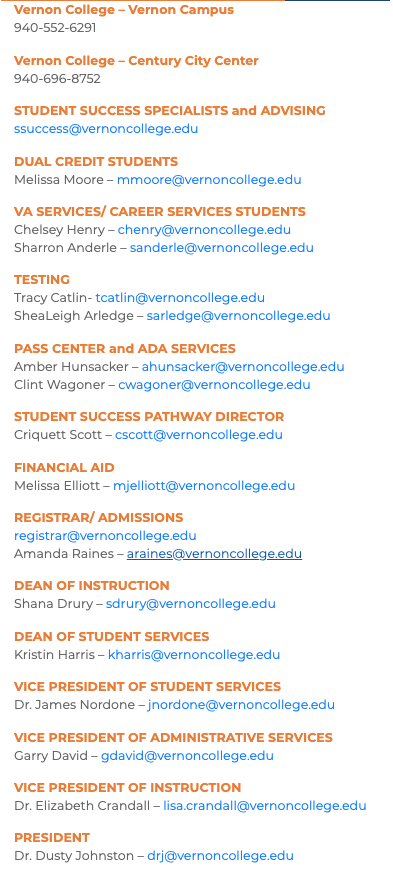The width and height of the screenshot is (393, 871).
Task: Select Sharron Anderle's sanderle email link
Action: tap(222, 248)
